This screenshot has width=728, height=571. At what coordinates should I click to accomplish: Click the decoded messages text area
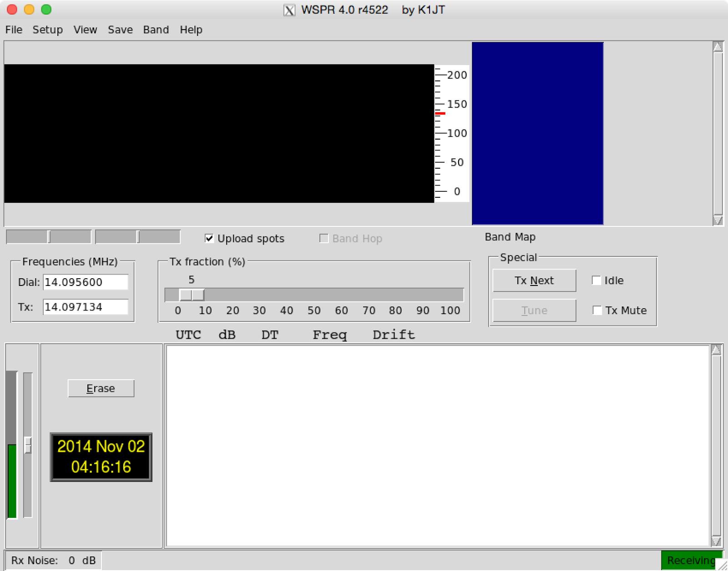point(438,446)
